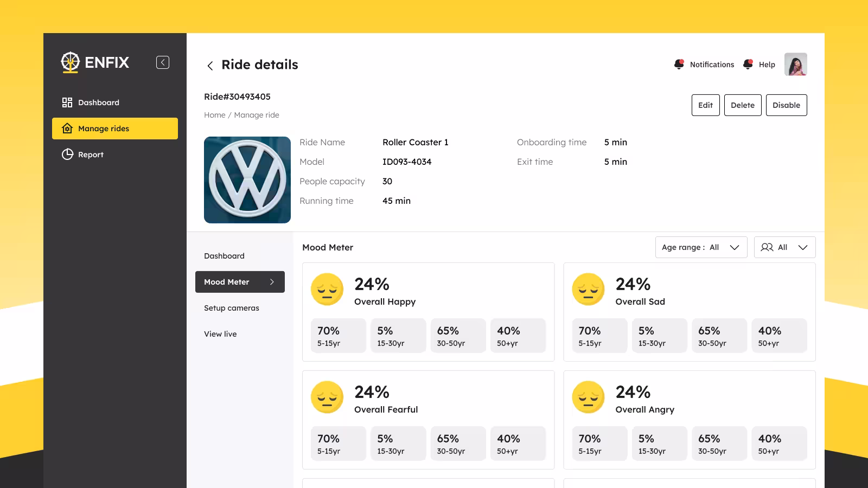Click the Overall Happy emoji face

tap(327, 290)
